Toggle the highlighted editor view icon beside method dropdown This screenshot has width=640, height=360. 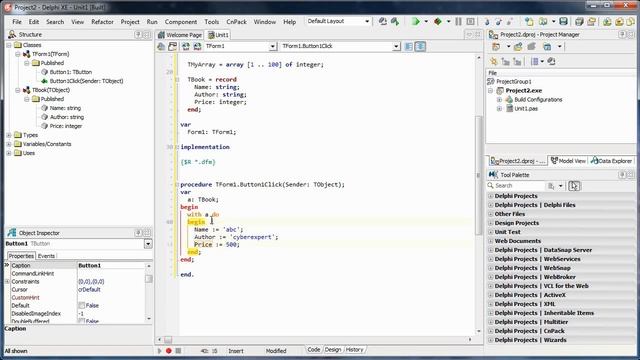click(420, 47)
